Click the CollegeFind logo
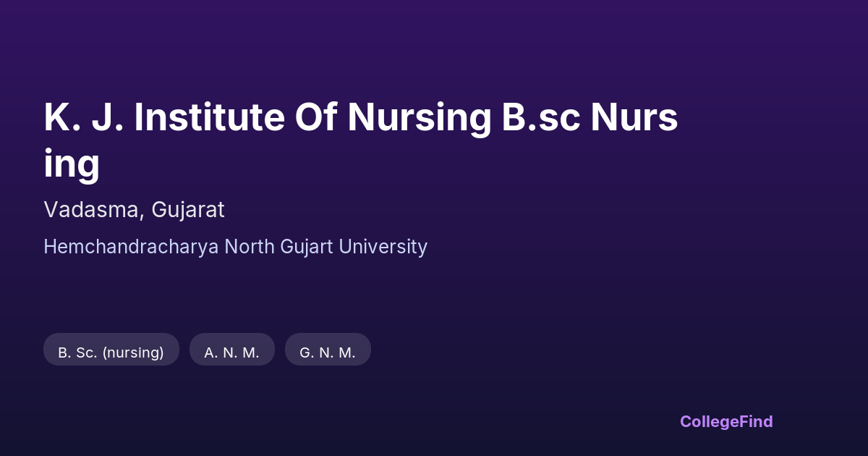The image size is (868, 456). pos(726,421)
